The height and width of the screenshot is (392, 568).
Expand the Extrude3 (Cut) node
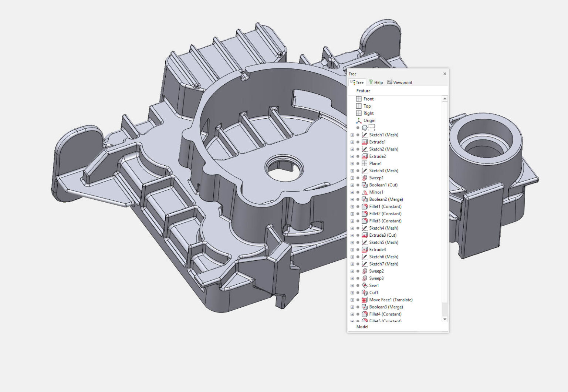[x=352, y=235]
